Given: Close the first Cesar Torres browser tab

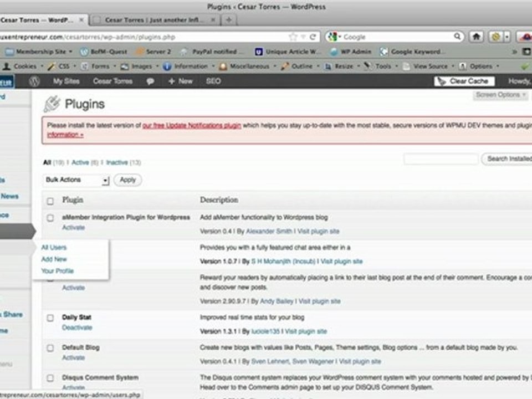Looking at the screenshot, I should pos(81,20).
